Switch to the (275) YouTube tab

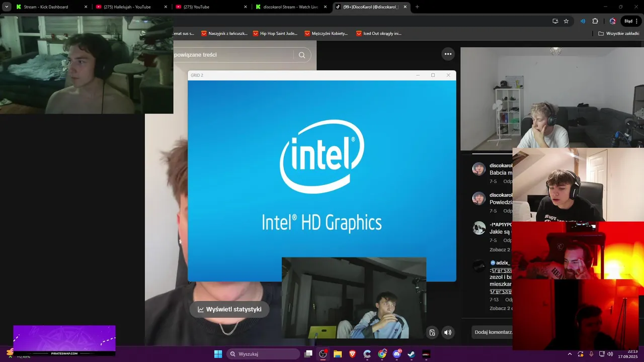tap(211, 7)
